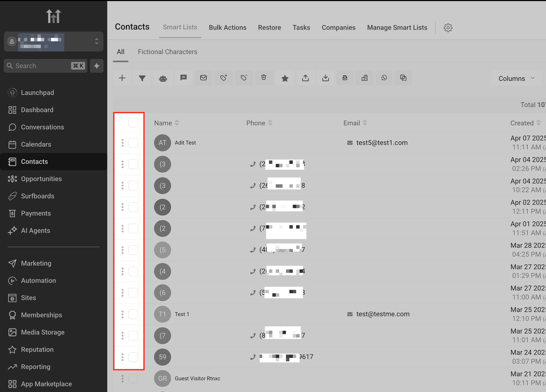The image size is (546, 392).
Task: Select the checkbox beside Test 1
Action: (x=133, y=314)
